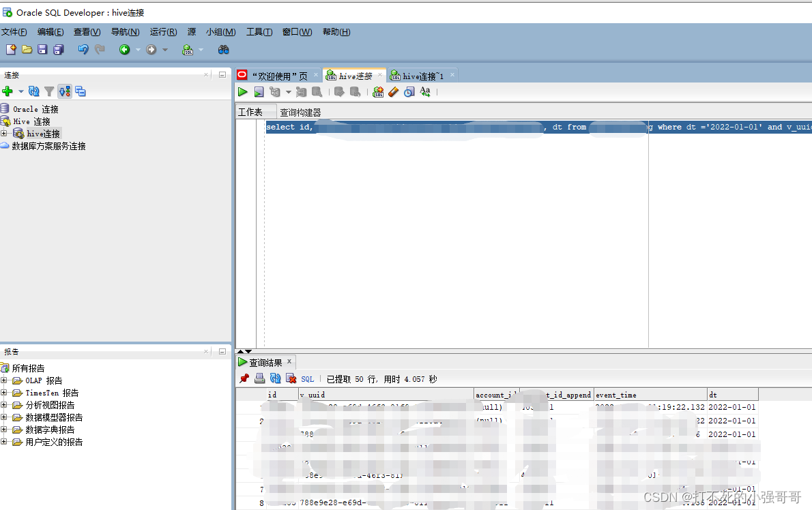This screenshot has height=510, width=812.
Task: Open the Explain Plan dropdown arrow
Action: click(x=289, y=92)
